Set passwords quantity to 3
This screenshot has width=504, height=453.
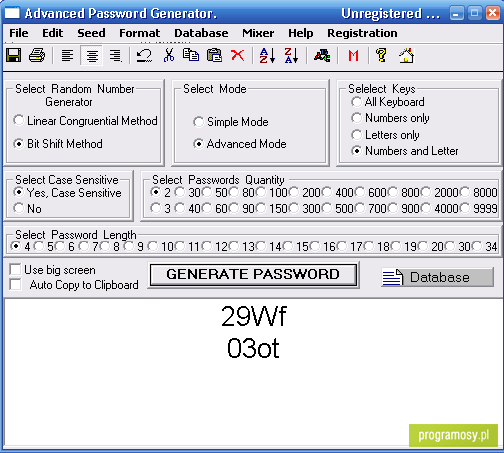160,209
